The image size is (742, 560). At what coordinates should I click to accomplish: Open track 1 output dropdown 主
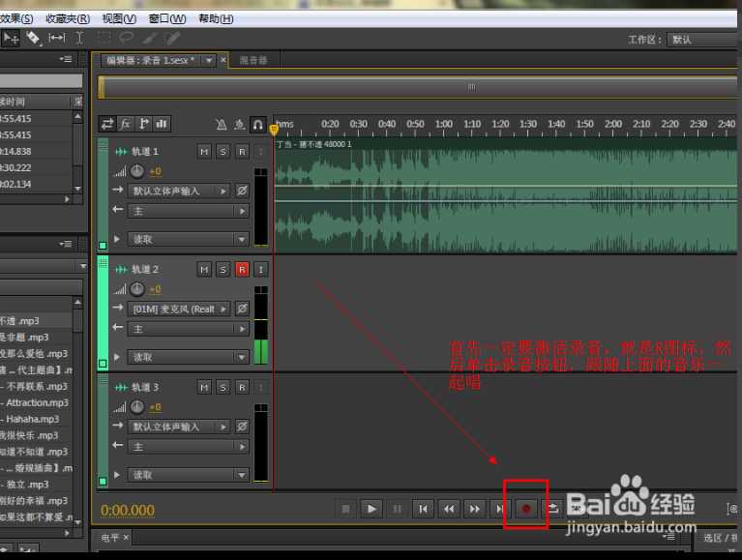(189, 211)
